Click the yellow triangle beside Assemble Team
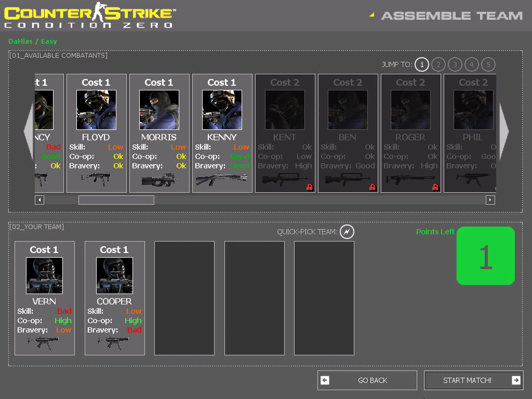Screen dimensions: 532x399 [x=372, y=15]
